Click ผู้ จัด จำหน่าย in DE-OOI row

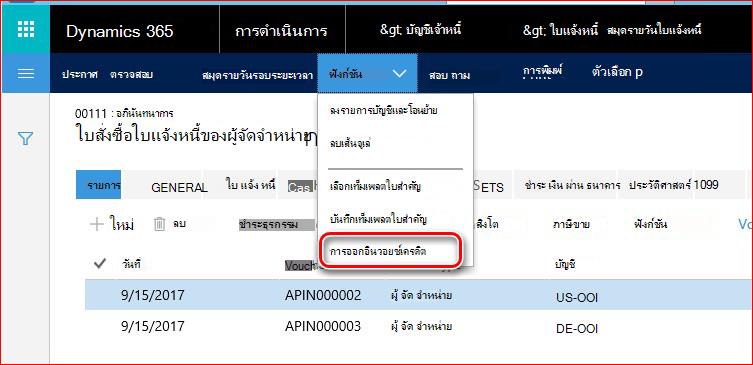[421, 327]
